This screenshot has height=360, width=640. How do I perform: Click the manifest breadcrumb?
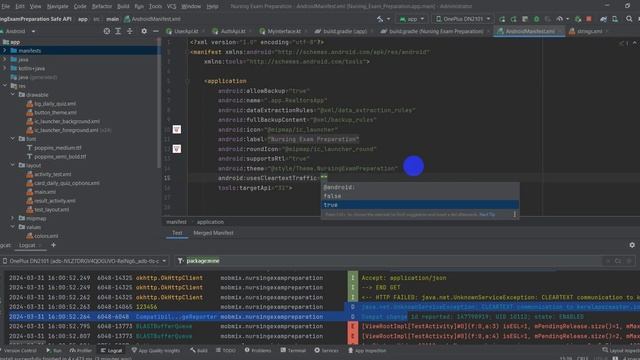176,222
